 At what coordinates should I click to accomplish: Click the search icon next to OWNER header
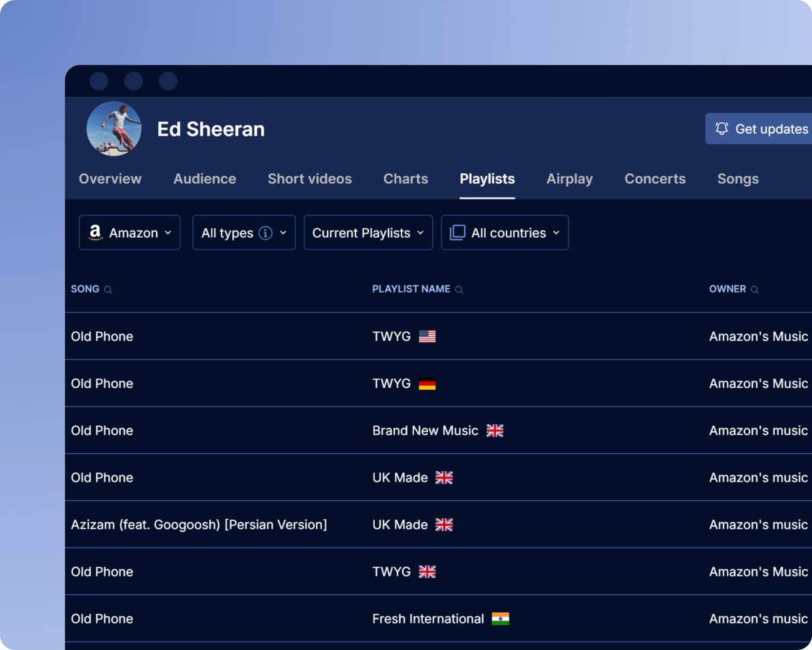pos(755,289)
